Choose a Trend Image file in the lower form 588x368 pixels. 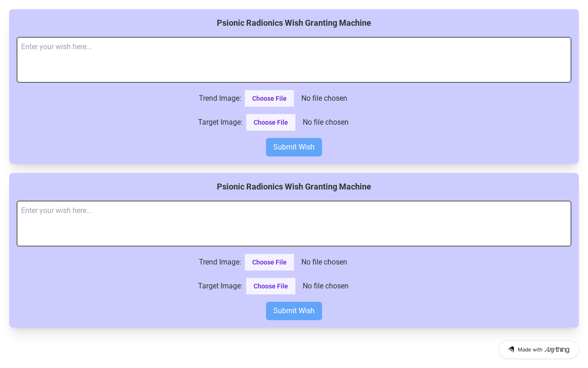(x=269, y=262)
